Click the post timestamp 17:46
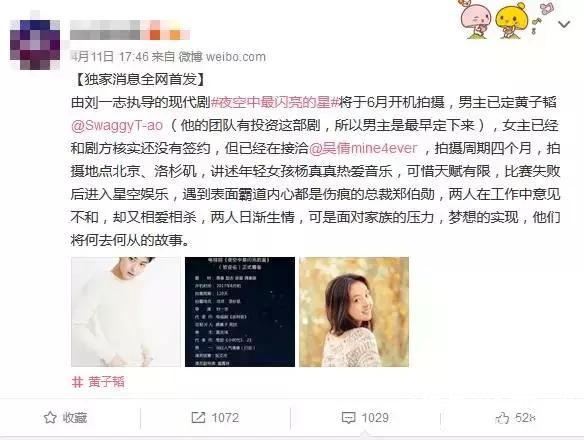The image size is (584, 440). [134, 57]
